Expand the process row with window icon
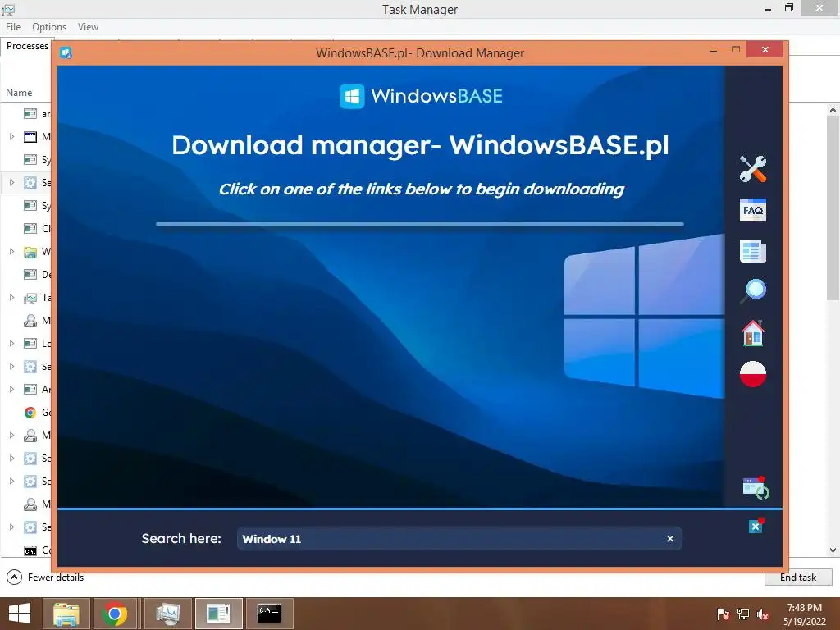 [x=11, y=137]
